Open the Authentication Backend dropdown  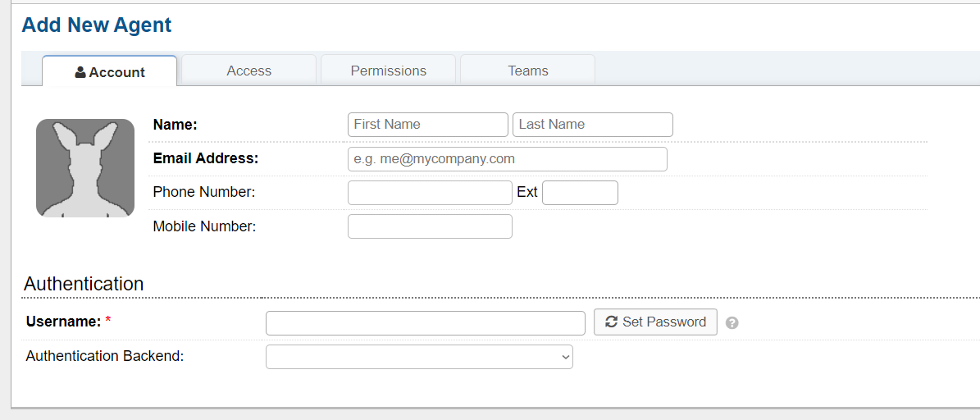point(418,357)
